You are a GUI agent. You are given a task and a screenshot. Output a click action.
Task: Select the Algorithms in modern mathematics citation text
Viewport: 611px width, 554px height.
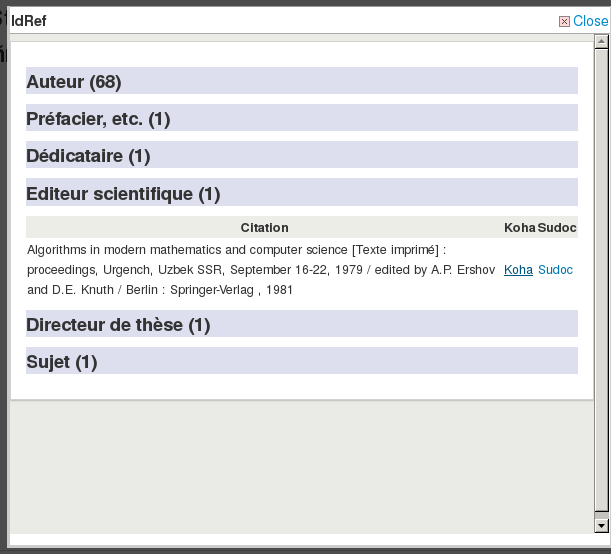[236, 249]
